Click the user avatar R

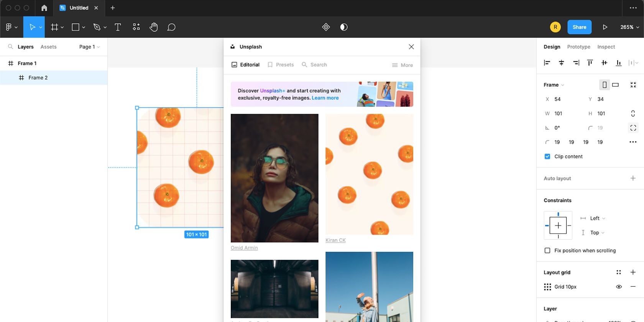coord(555,27)
